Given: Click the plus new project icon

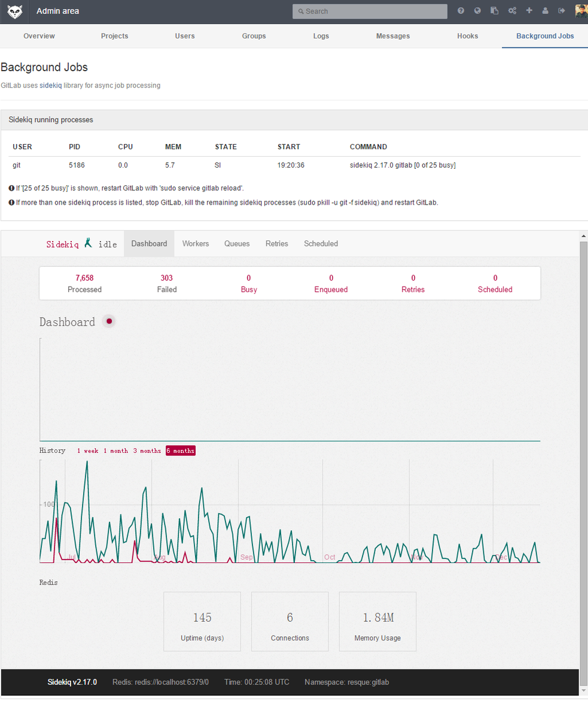Looking at the screenshot, I should click(529, 11).
